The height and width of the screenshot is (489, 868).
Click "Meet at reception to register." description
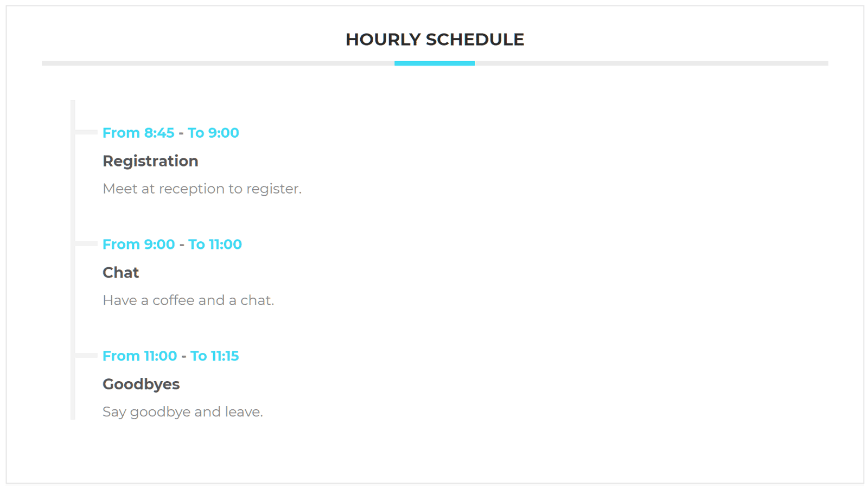[x=202, y=189]
